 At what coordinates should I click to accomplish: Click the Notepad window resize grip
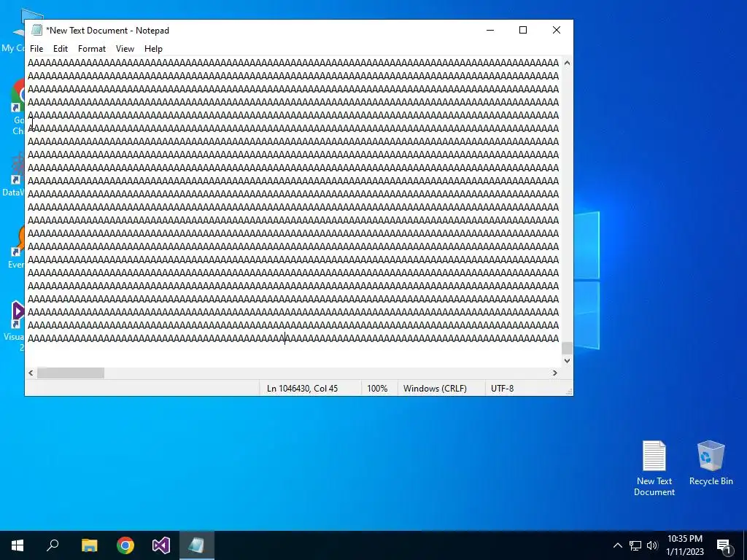click(x=569, y=392)
